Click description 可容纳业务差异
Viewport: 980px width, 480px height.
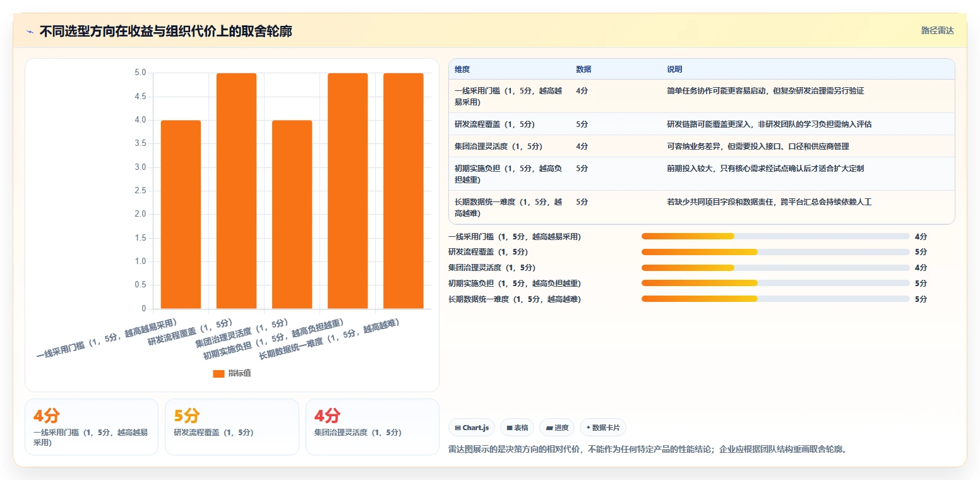point(758,147)
